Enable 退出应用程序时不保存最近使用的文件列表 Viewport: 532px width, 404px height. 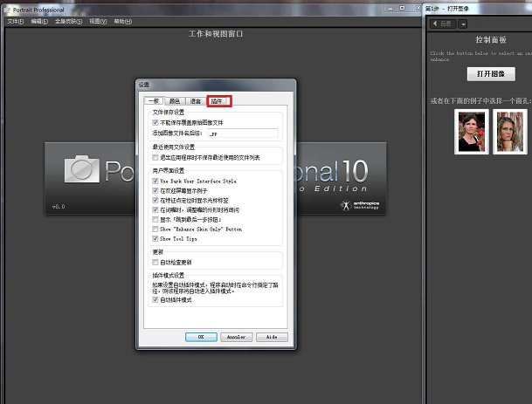click(x=155, y=157)
